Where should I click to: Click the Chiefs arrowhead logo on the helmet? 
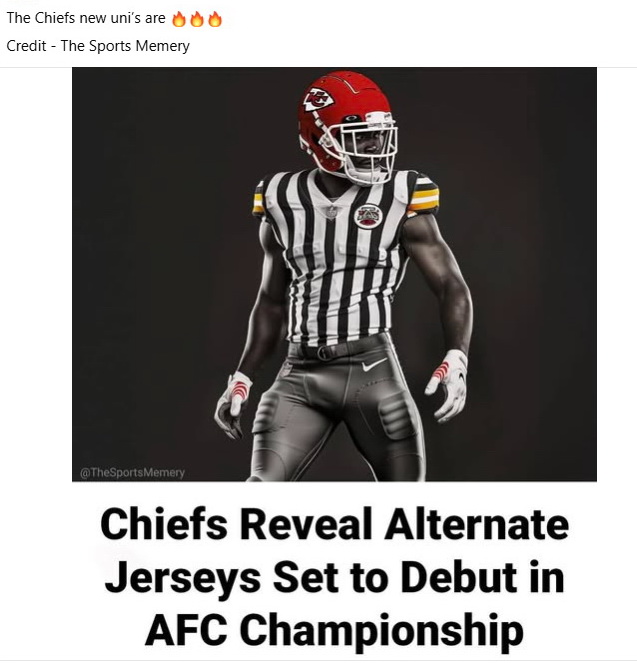click(x=318, y=99)
